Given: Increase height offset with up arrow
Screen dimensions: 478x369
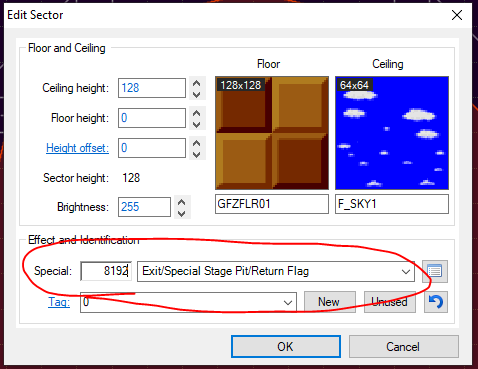Looking at the screenshot, I should [197, 143].
